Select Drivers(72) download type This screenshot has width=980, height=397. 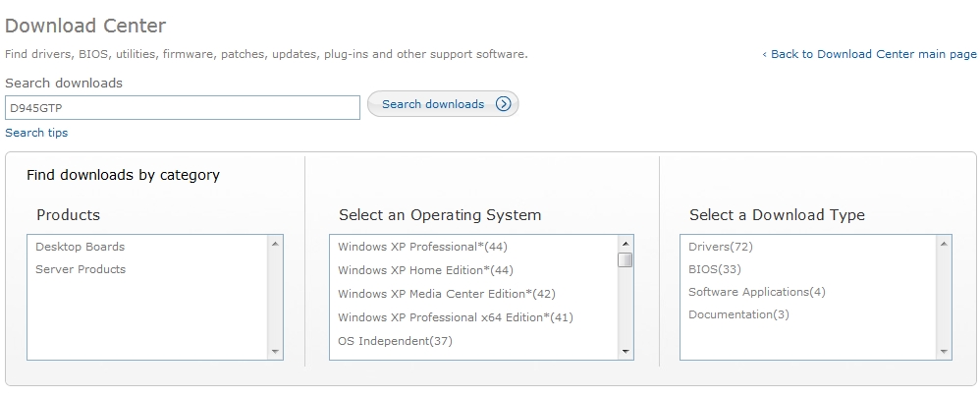(x=721, y=247)
